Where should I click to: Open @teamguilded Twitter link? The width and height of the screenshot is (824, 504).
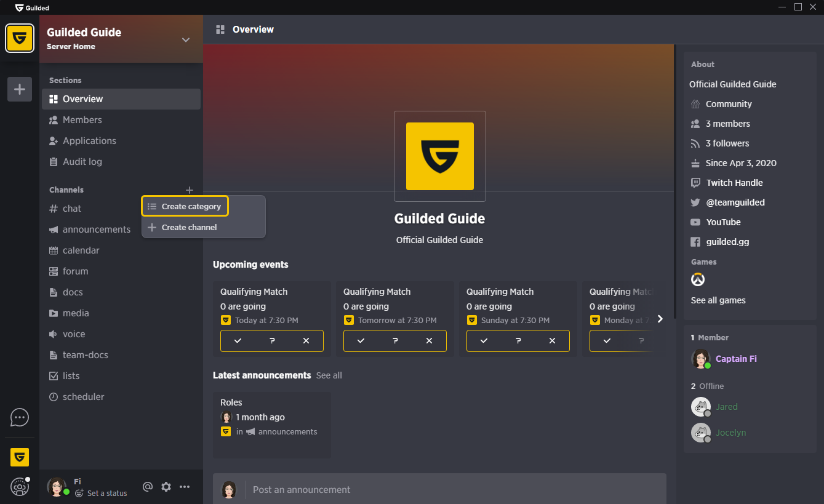tap(735, 202)
